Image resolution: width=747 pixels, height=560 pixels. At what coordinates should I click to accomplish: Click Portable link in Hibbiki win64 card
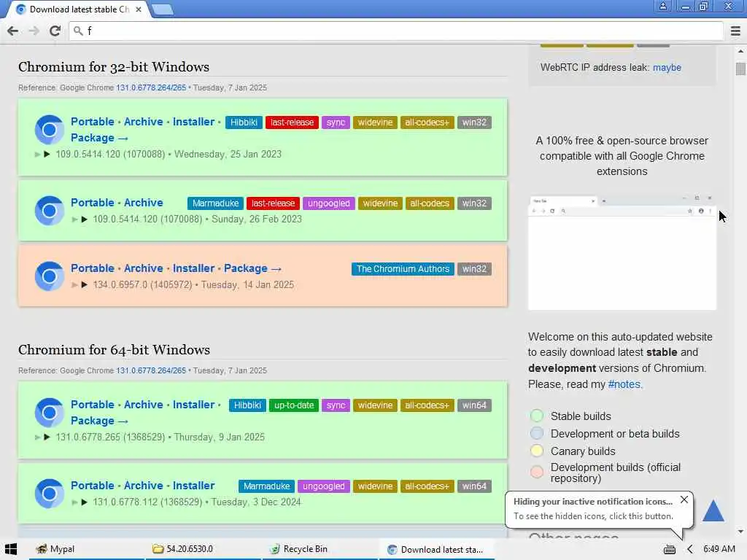point(93,405)
